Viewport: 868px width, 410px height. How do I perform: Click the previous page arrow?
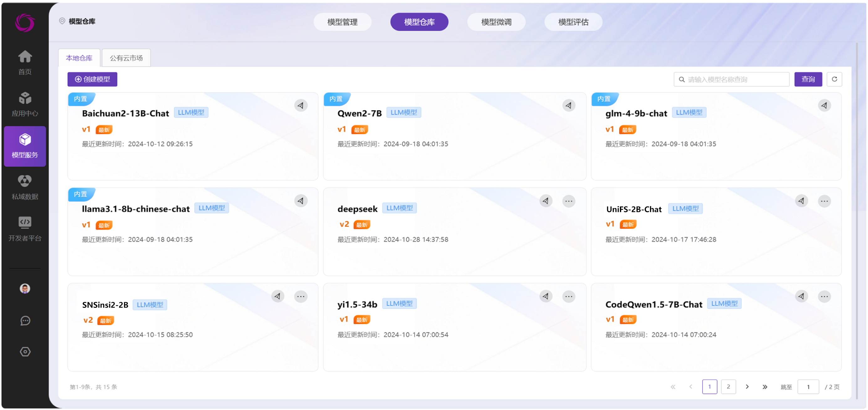(690, 387)
